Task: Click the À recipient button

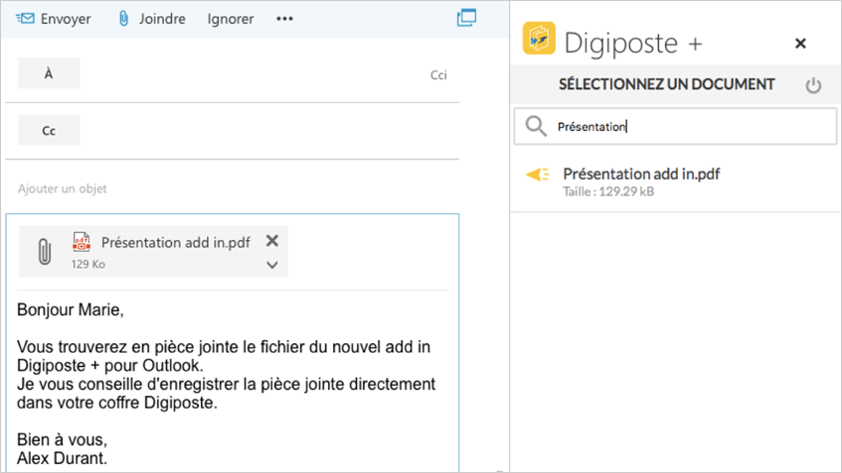Action: 49,74
